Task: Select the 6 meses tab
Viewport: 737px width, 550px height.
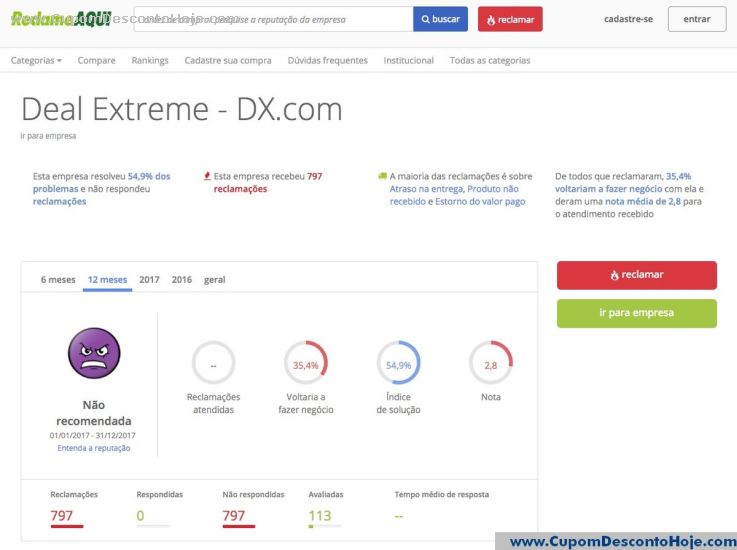Action: tap(58, 280)
